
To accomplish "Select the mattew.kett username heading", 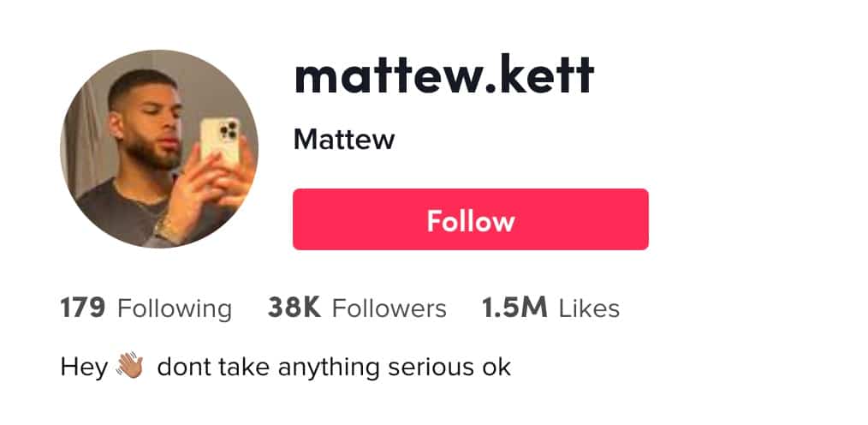I will [444, 75].
